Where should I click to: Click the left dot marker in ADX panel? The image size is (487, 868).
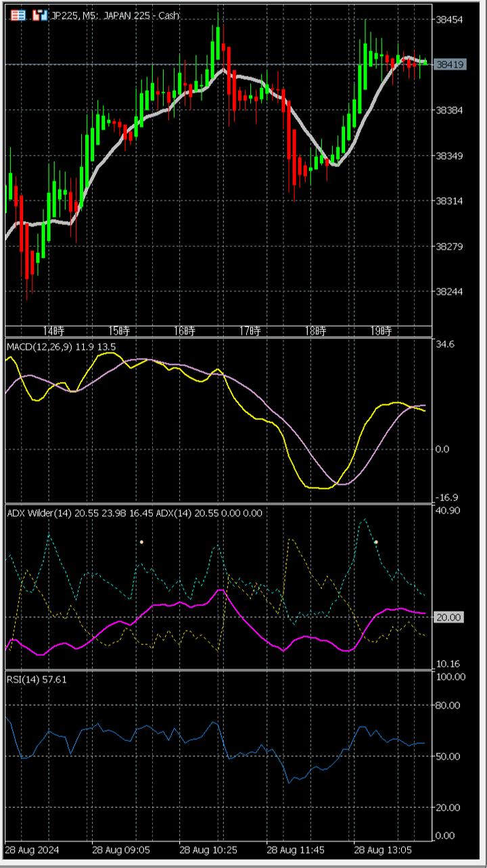pyautogui.click(x=141, y=542)
